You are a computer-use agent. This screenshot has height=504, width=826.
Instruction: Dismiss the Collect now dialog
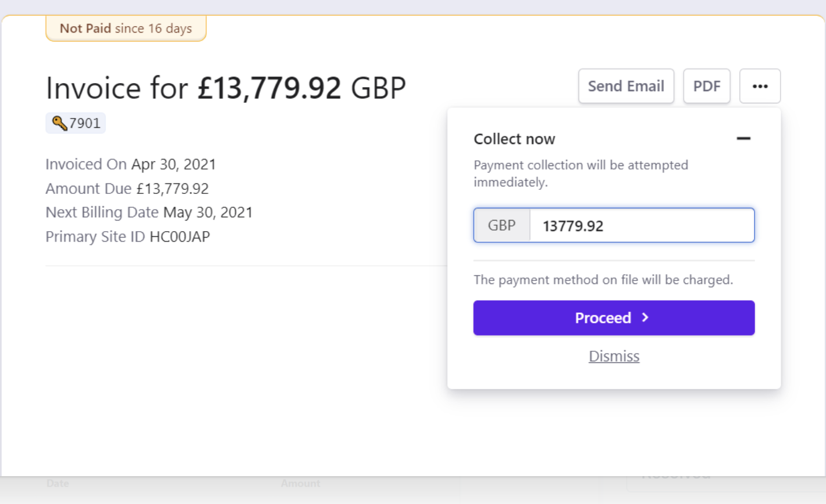point(614,356)
